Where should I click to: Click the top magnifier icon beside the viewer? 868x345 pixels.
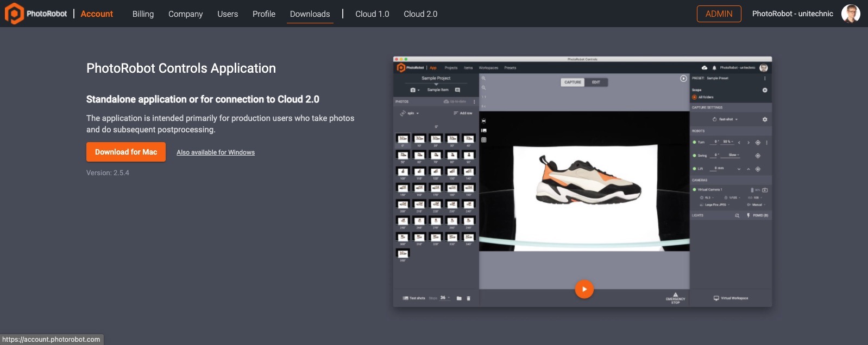click(483, 79)
